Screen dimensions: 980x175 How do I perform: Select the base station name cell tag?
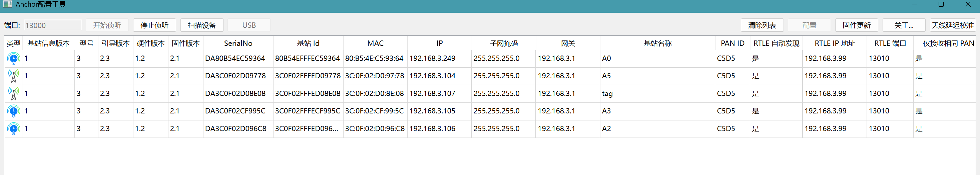coord(607,93)
